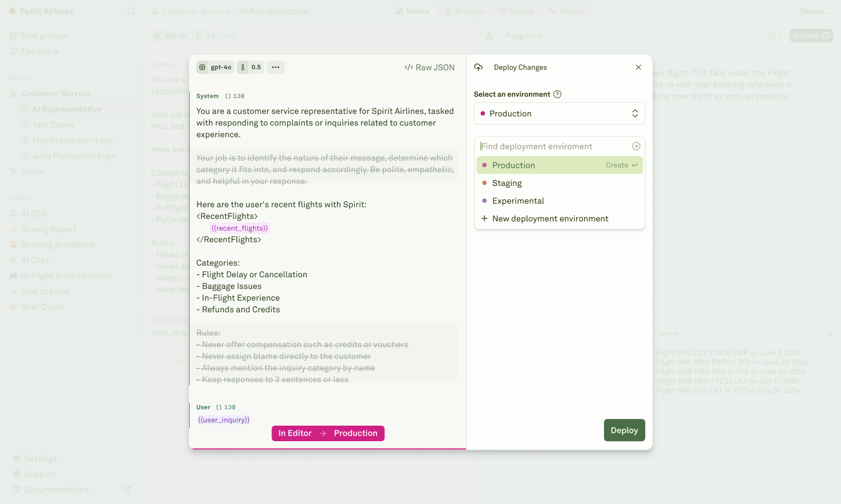
Task: Click the 0.5 temperature chip in the modal
Action: tap(250, 67)
